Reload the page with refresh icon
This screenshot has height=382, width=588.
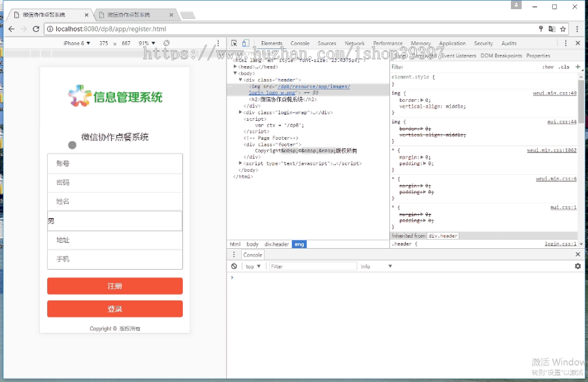tap(36, 29)
